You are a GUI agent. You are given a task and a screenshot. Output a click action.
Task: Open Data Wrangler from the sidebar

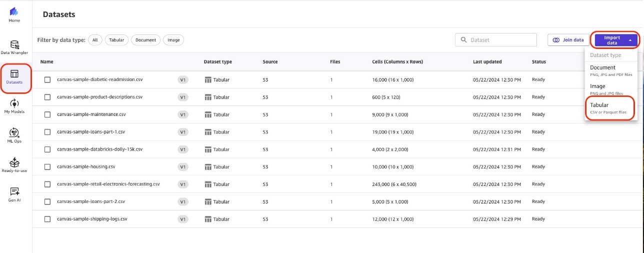point(14,47)
